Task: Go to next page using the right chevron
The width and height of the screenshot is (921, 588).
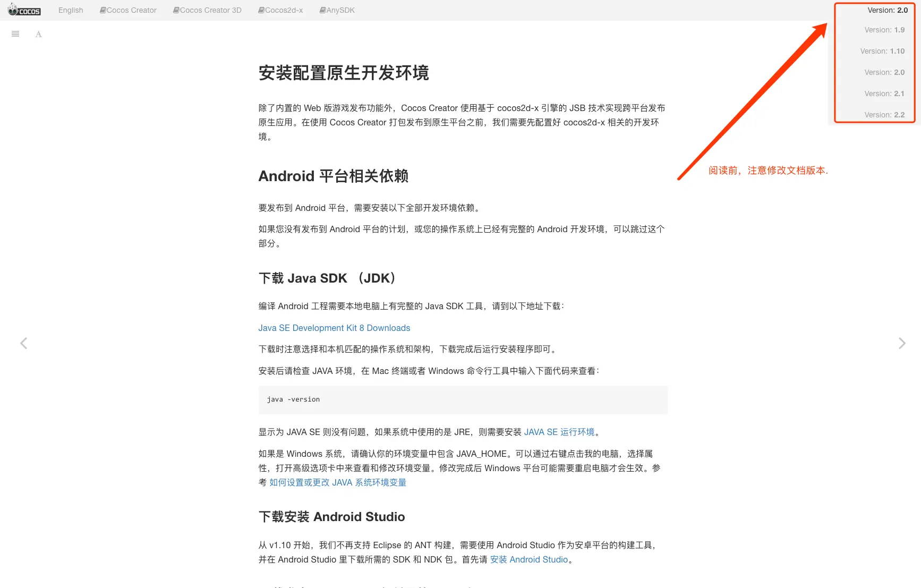Action: (x=902, y=343)
